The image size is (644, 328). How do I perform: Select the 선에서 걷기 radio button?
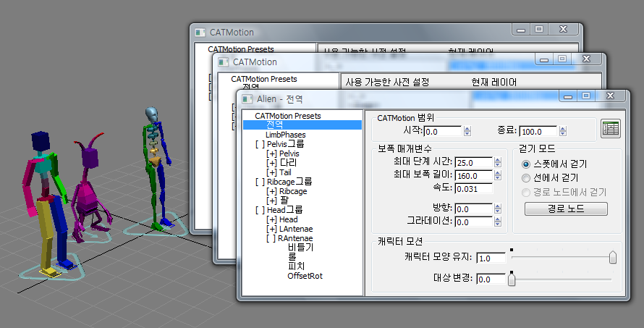[526, 178]
